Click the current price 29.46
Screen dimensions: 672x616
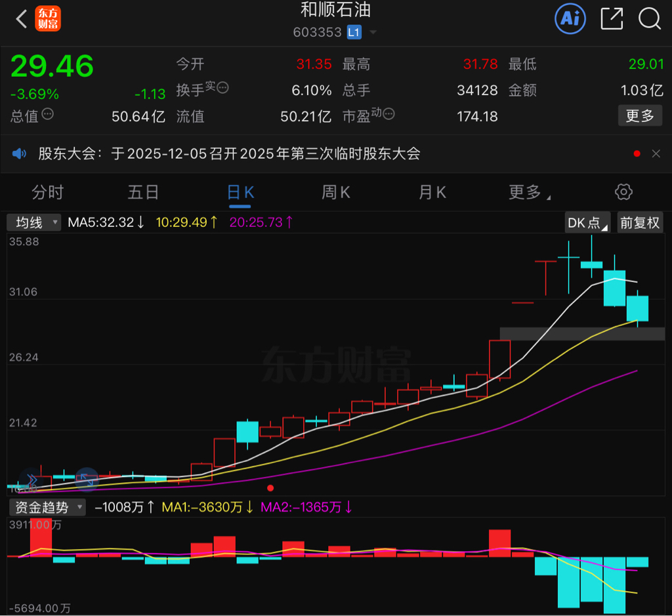click(x=52, y=66)
